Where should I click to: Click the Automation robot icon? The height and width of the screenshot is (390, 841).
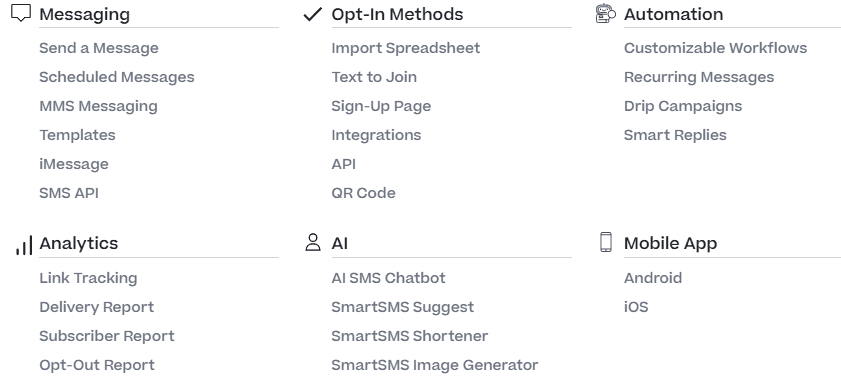[606, 13]
